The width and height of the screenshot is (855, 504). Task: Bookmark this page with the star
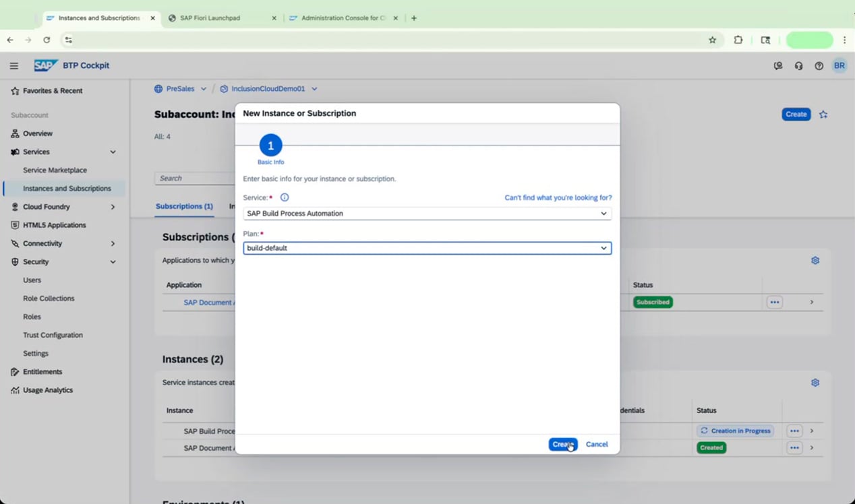coord(713,40)
